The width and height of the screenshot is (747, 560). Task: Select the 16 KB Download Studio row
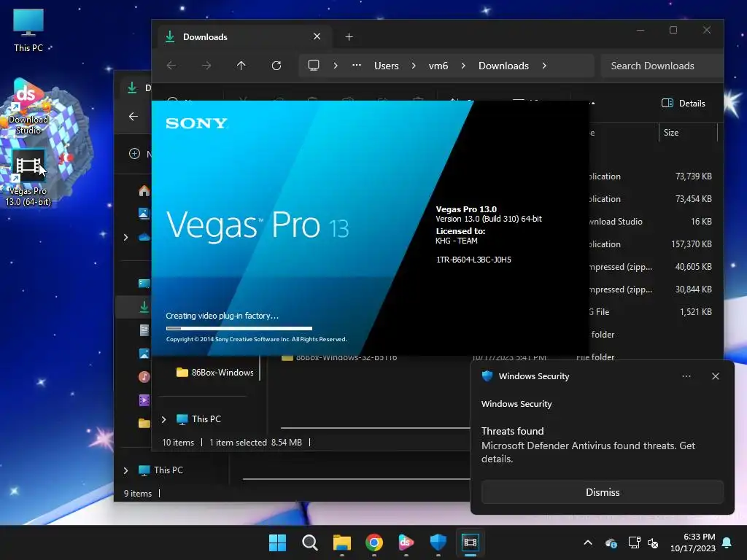click(650, 222)
